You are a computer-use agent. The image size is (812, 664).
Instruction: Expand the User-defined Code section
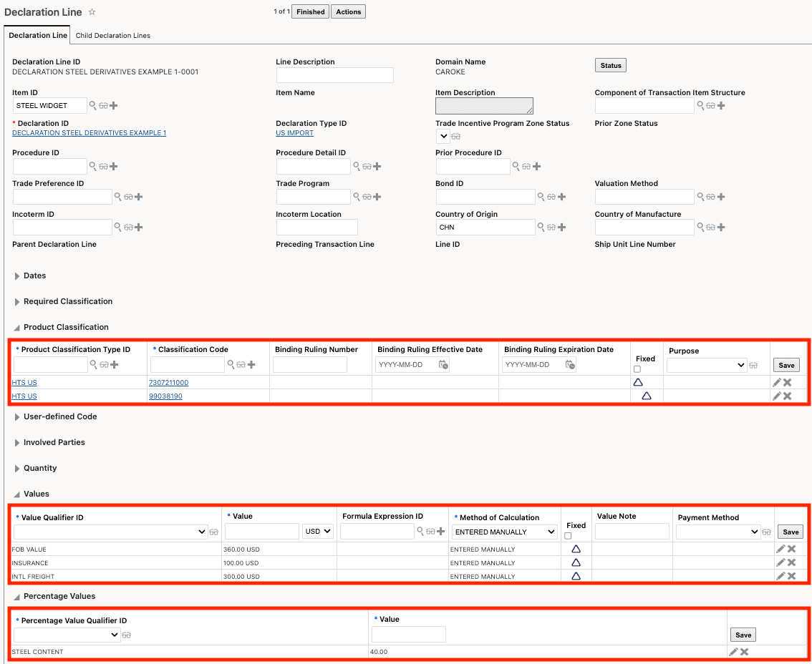point(17,416)
